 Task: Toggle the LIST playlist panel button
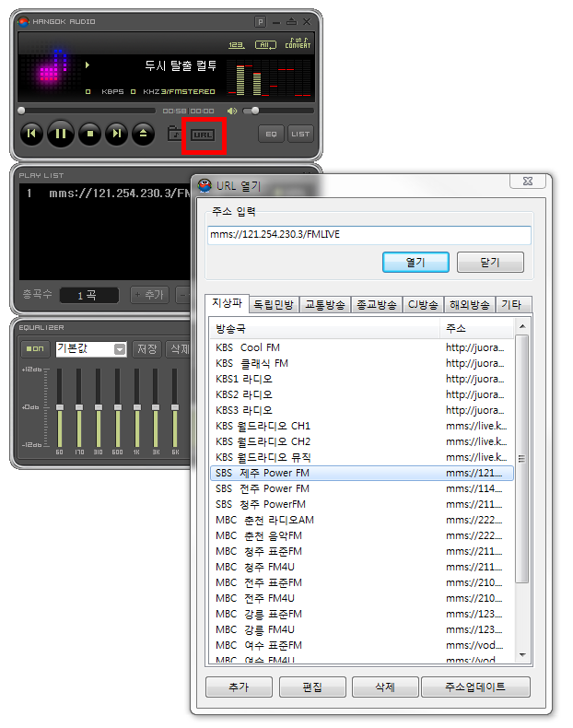point(300,135)
